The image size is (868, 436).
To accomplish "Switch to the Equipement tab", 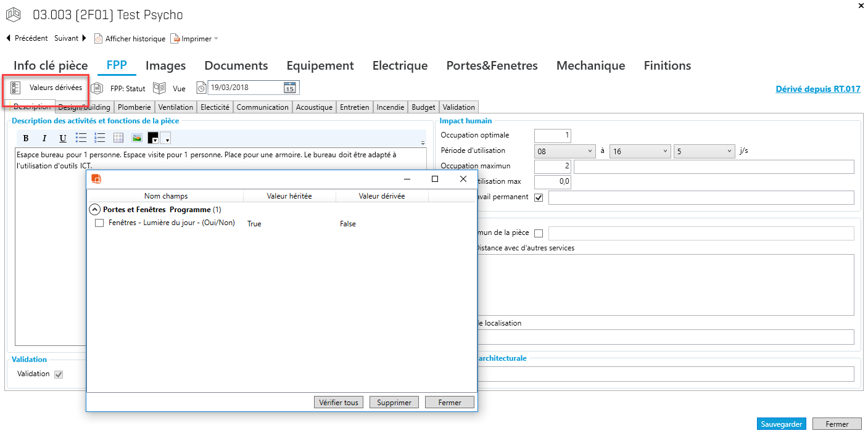I will click(320, 65).
